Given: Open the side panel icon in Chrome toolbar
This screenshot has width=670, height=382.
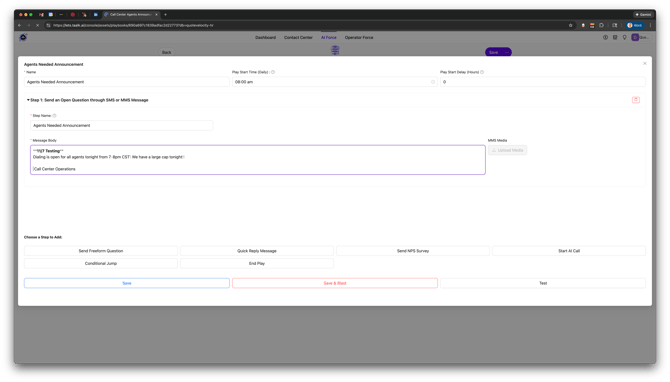Looking at the screenshot, I should point(614,25).
